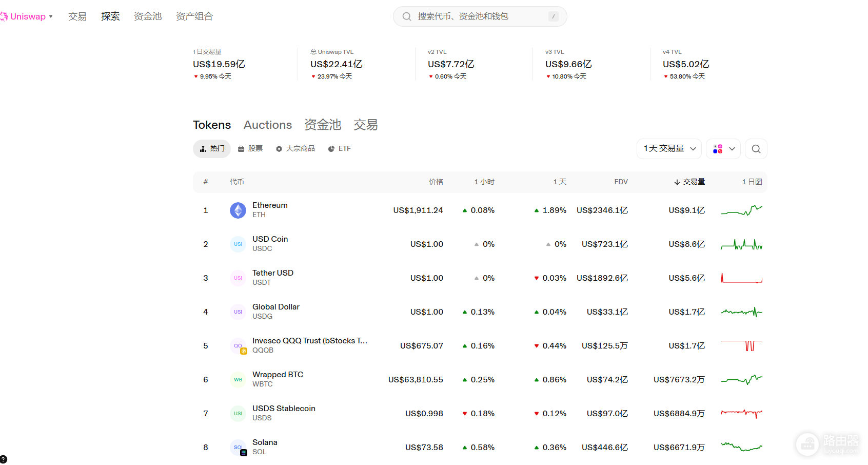Open the Solana token name
Image resolution: width=868 pixels, height=465 pixels.
265,442
